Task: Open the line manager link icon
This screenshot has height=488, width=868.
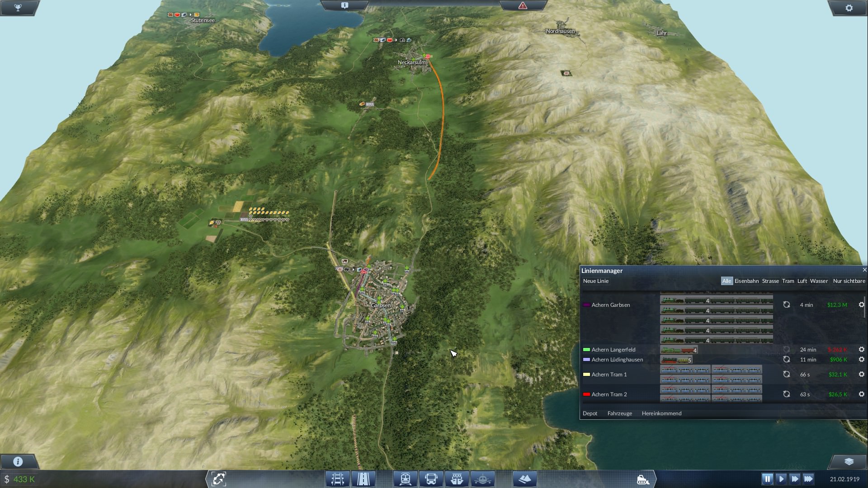Action: [x=218, y=479]
